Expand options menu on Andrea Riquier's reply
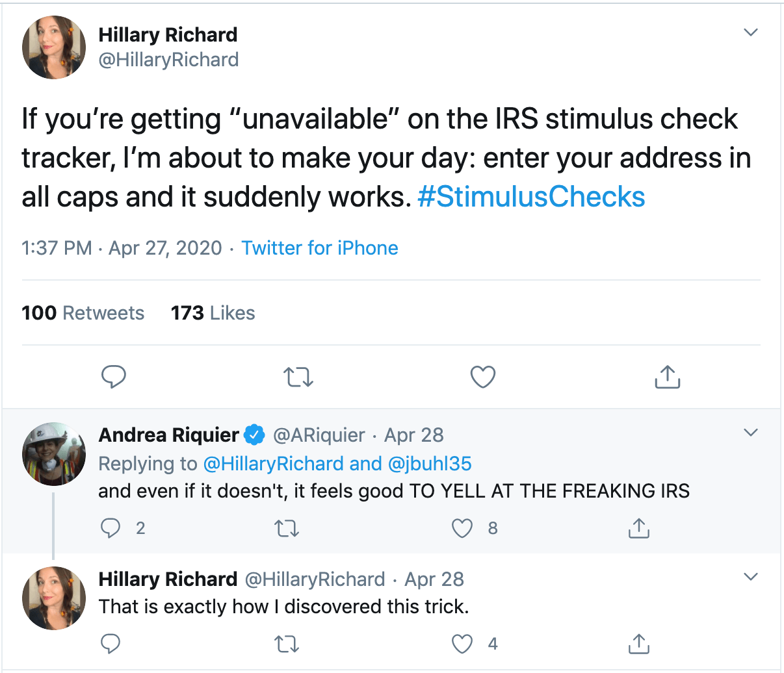Image resolution: width=784 pixels, height=673 pixels. pyautogui.click(x=751, y=433)
